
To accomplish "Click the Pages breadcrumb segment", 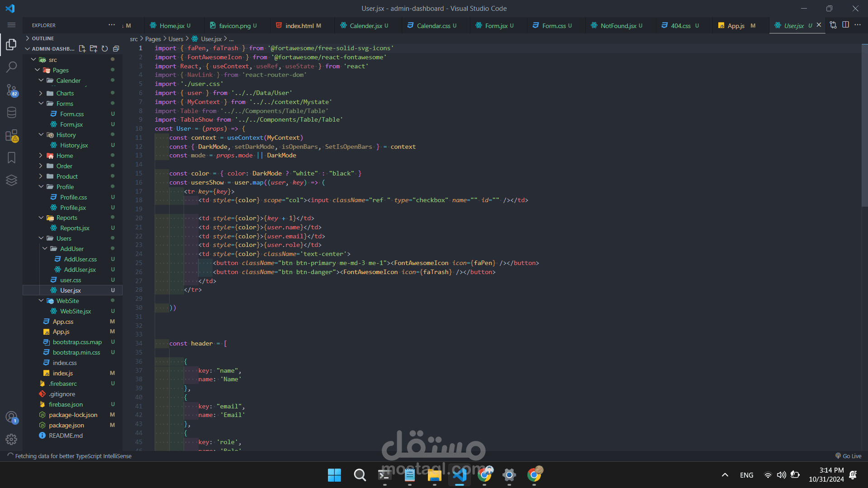I will click(153, 39).
